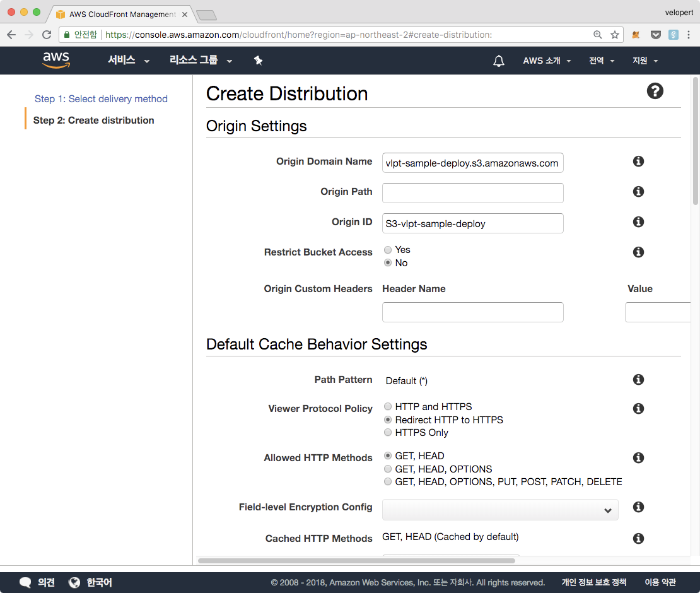The height and width of the screenshot is (593, 700).
Task: Click the 의견 feedback link in the footer
Action: click(46, 582)
